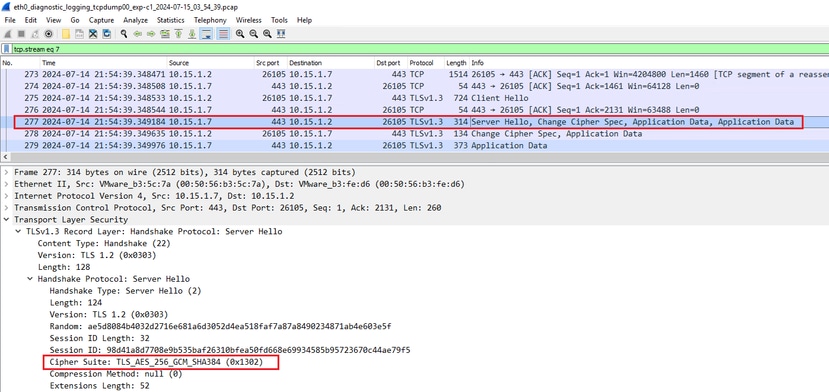This screenshot has height=392, width=829.
Task: Collapse the TLSv1.3 Record Layer Server Hello
Action: [x=18, y=232]
